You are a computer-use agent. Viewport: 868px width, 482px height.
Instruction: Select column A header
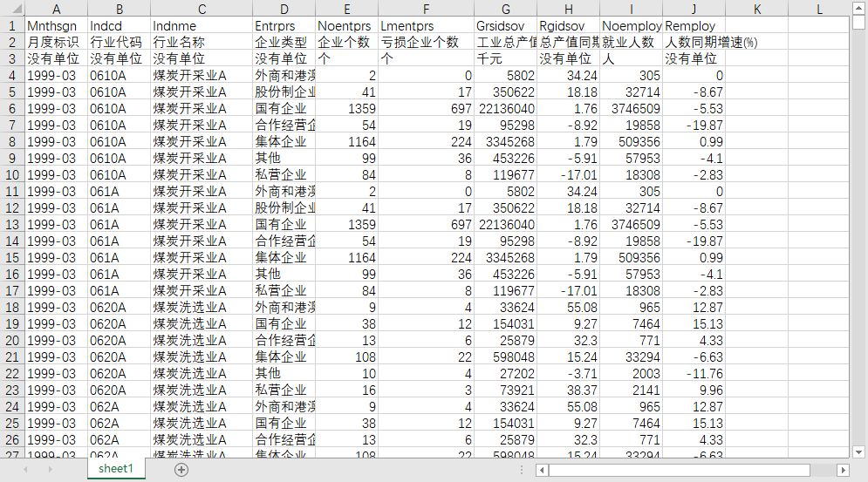tap(56, 9)
